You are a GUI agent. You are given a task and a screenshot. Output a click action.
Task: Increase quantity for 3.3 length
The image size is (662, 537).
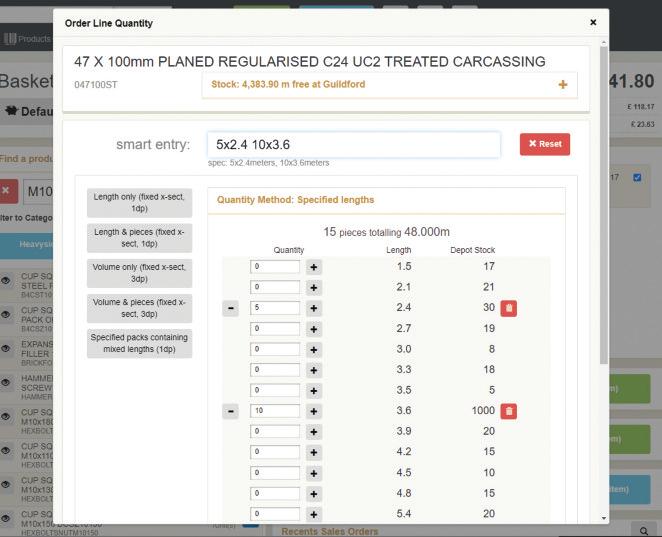click(314, 370)
